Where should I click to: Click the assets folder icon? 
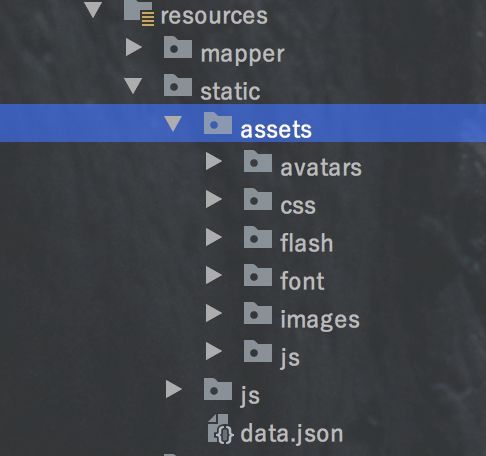click(x=218, y=123)
